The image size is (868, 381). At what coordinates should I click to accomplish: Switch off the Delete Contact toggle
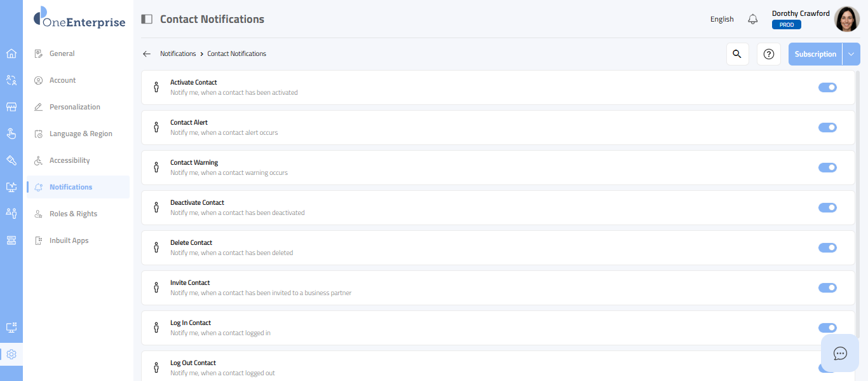coord(827,248)
